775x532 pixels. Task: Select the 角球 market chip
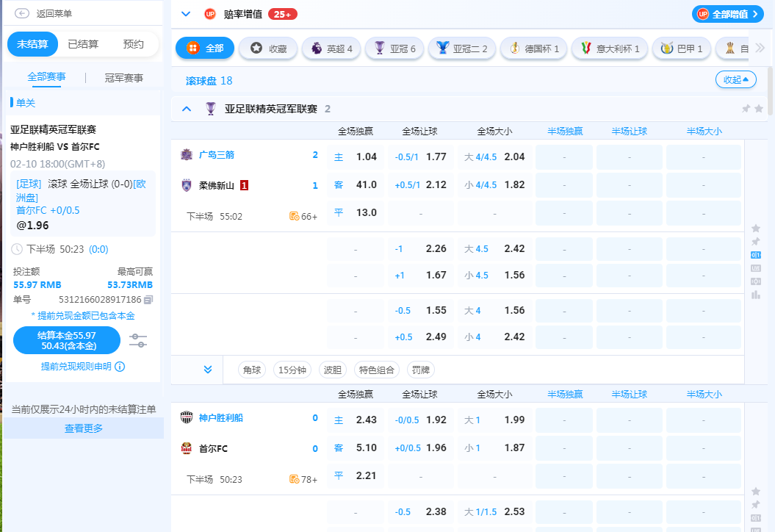tap(253, 370)
